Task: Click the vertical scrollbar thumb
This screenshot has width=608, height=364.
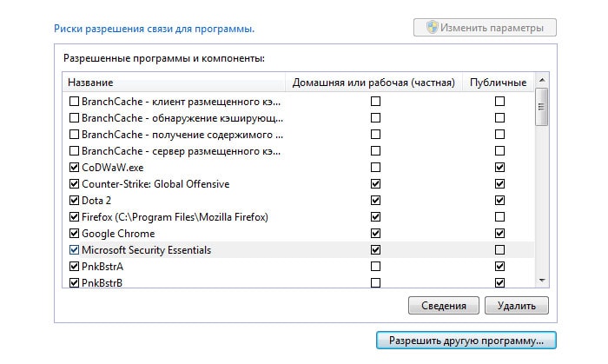Action: 542,107
